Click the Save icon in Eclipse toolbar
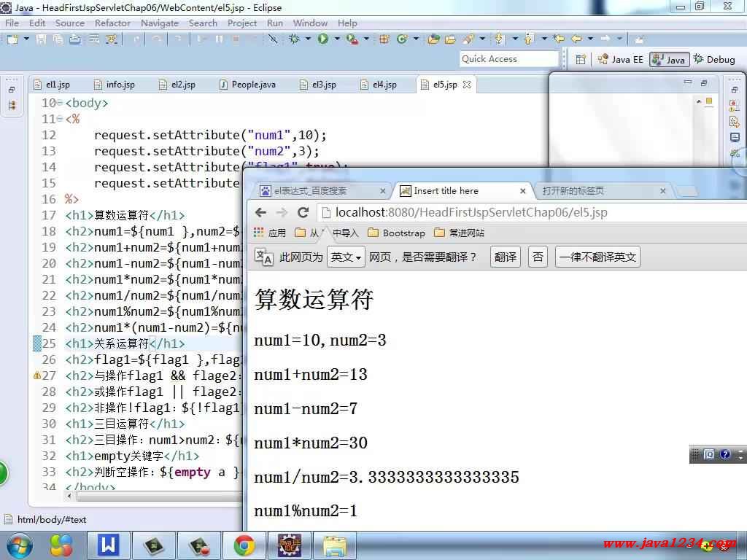Image resolution: width=747 pixels, height=560 pixels. (41, 39)
